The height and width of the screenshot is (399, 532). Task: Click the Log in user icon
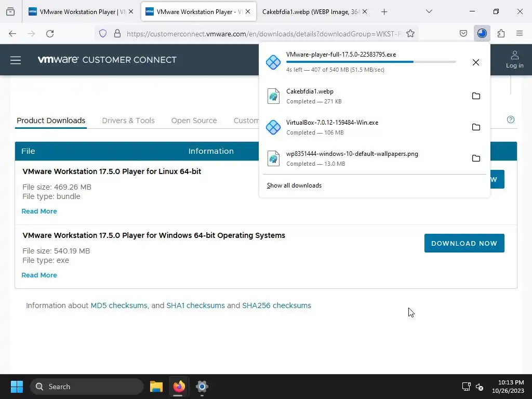(515, 60)
